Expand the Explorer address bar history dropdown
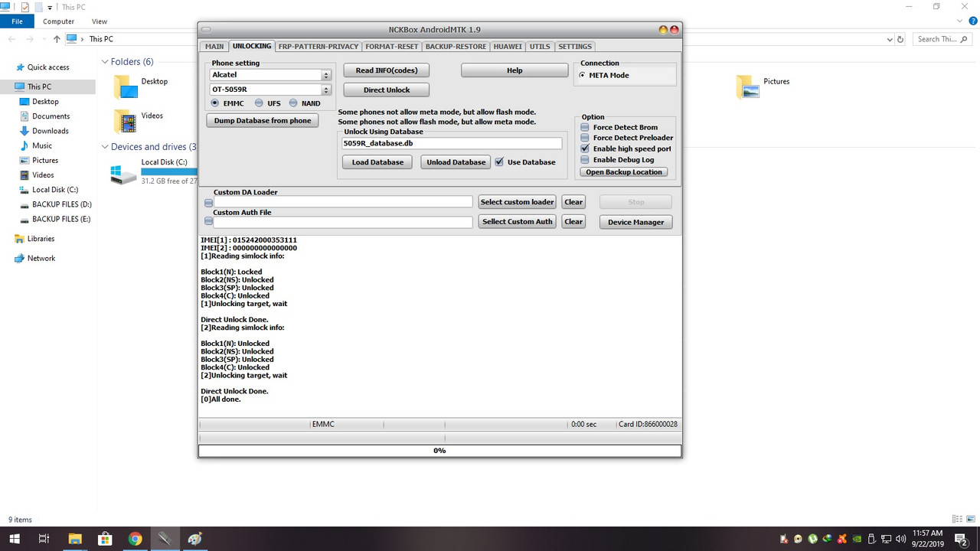The image size is (980, 551). 890,39
